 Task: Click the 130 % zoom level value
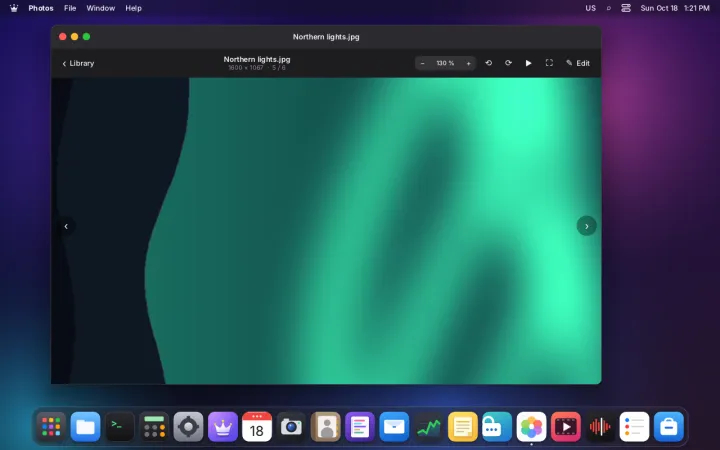pos(445,63)
